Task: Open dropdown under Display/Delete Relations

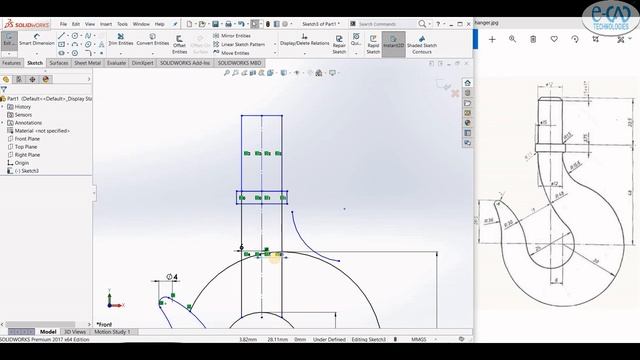Action: (304, 53)
